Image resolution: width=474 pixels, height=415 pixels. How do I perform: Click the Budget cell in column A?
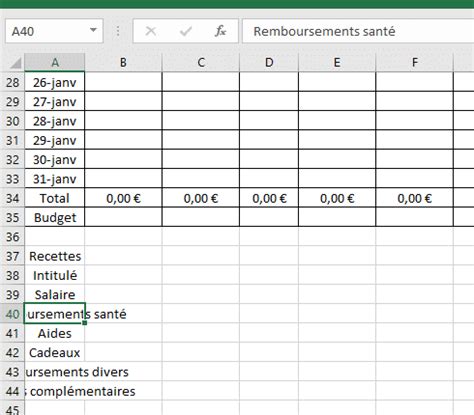pyautogui.click(x=55, y=218)
